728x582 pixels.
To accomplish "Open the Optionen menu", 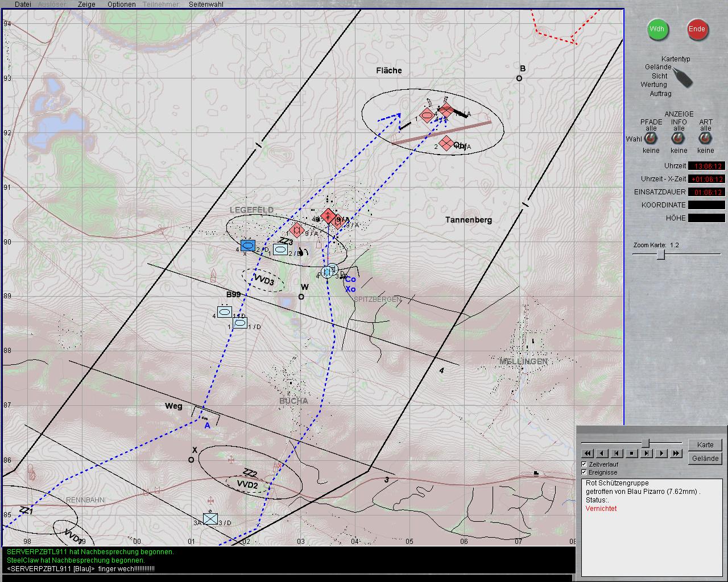I will pyautogui.click(x=122, y=4).
